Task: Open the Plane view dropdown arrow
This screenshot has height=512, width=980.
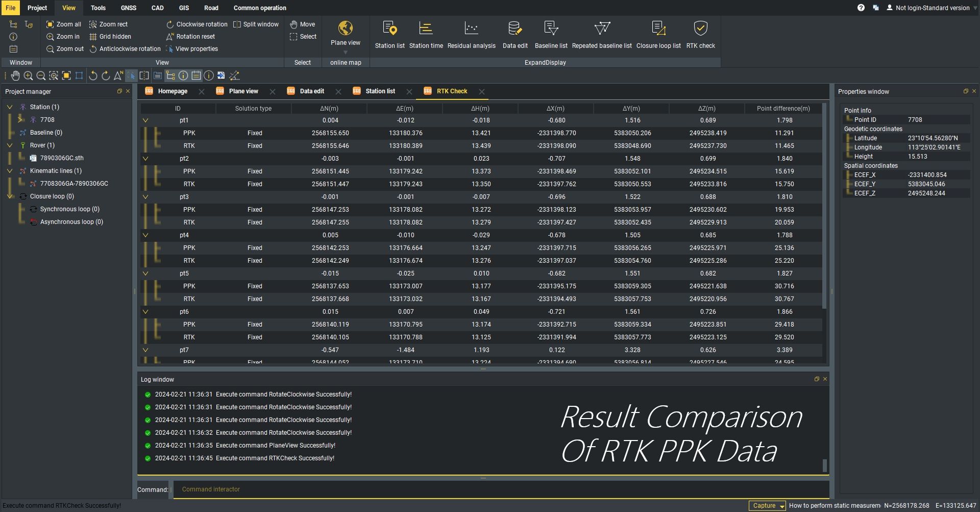Action: pos(346,53)
